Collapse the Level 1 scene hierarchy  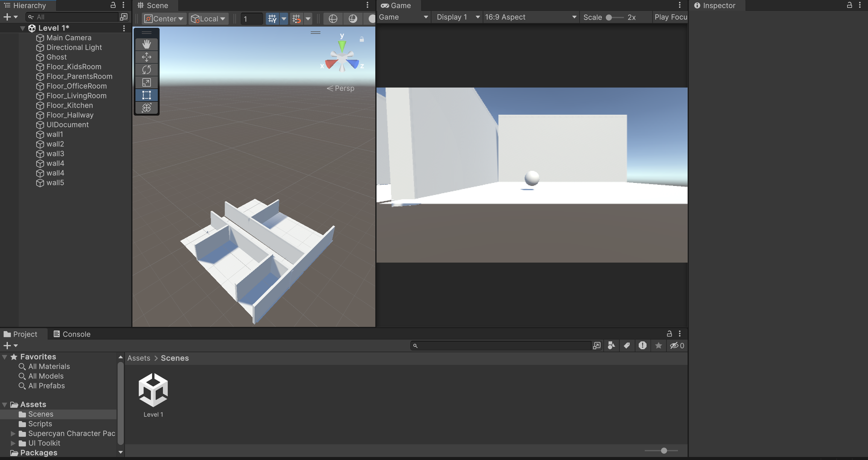coord(23,28)
